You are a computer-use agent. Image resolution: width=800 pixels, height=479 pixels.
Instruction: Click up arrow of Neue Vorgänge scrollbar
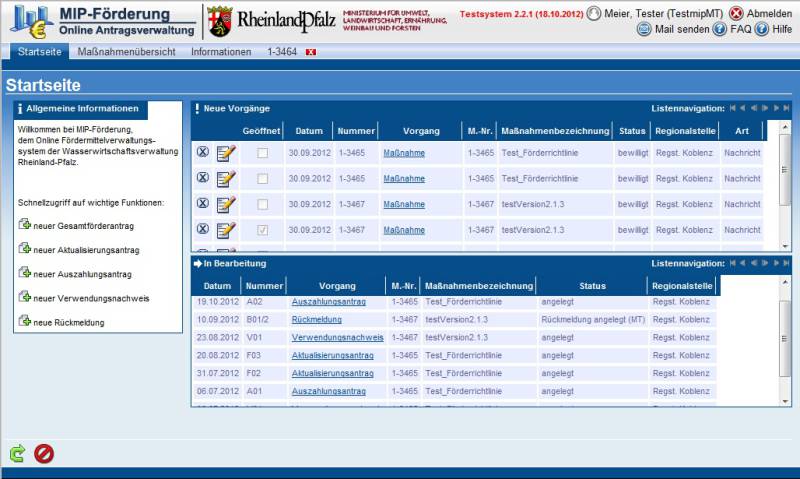click(x=785, y=126)
